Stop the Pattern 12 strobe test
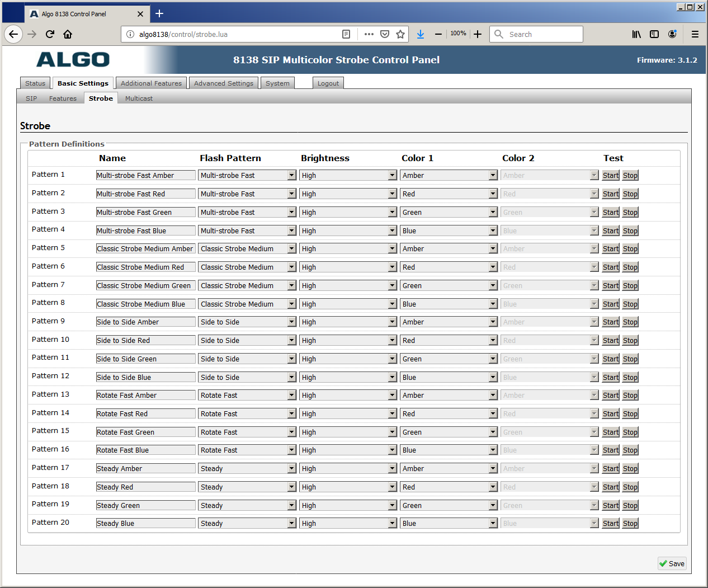708x588 pixels. pos(630,377)
